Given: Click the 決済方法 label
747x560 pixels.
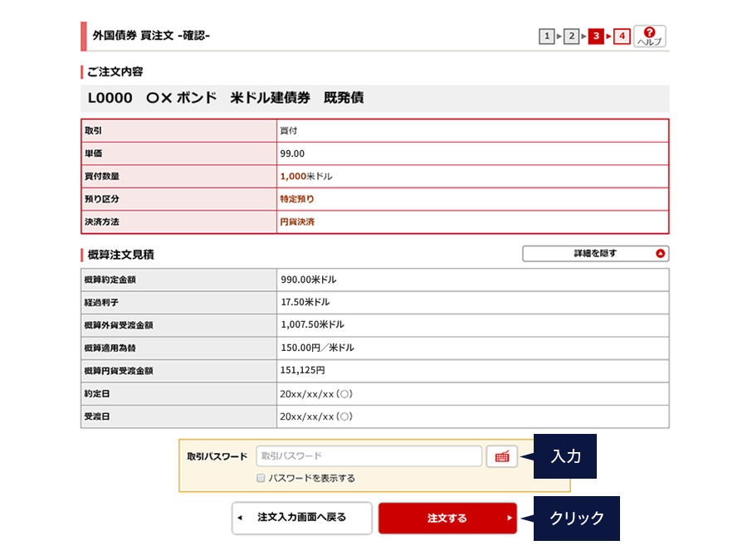Looking at the screenshot, I should pos(102,222).
